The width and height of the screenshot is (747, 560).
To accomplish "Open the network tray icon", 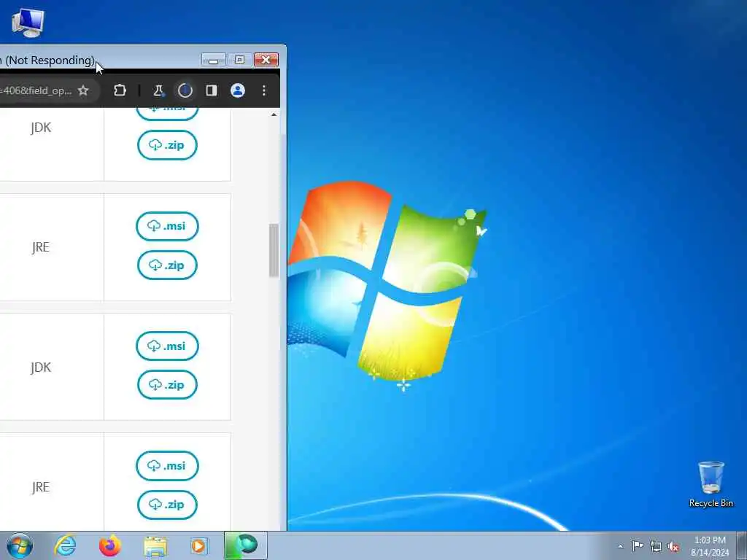I will pos(656,546).
